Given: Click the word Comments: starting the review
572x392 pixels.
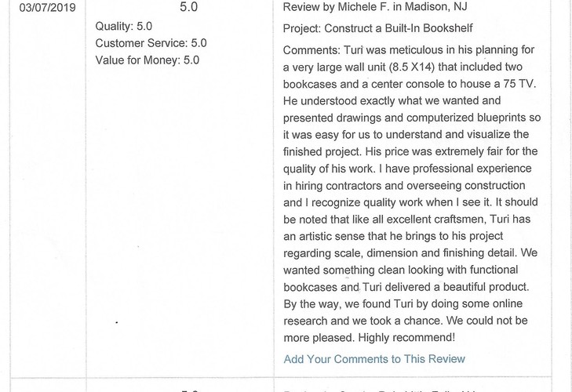Looking at the screenshot, I should coord(312,50).
